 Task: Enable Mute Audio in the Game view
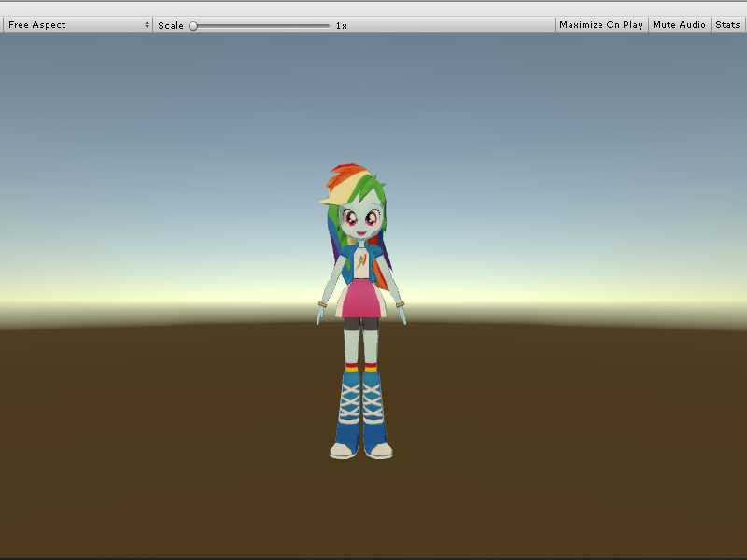tap(679, 25)
